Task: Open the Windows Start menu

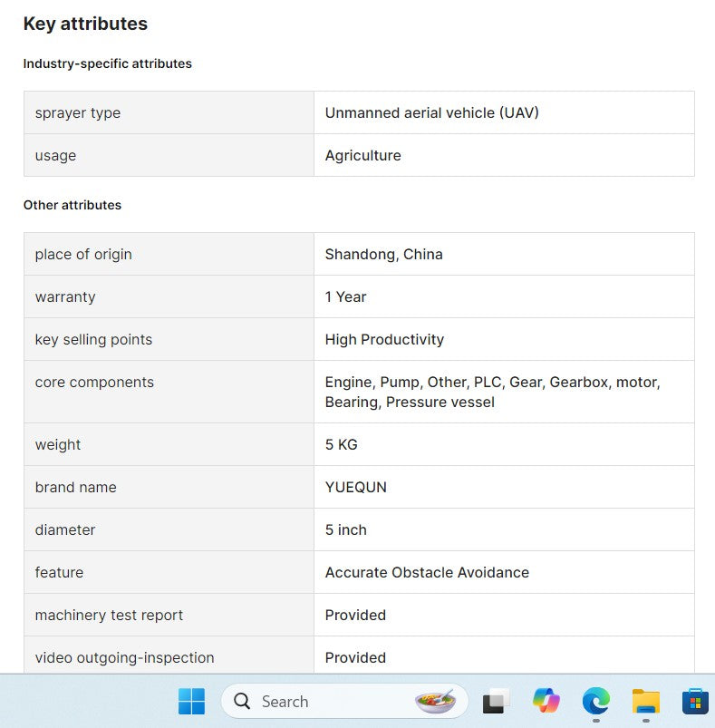Action: coord(191,701)
